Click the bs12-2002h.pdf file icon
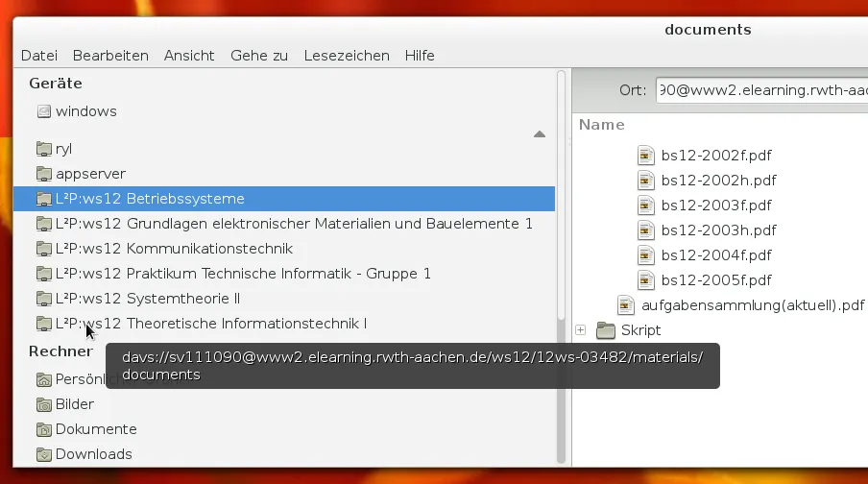 645,181
